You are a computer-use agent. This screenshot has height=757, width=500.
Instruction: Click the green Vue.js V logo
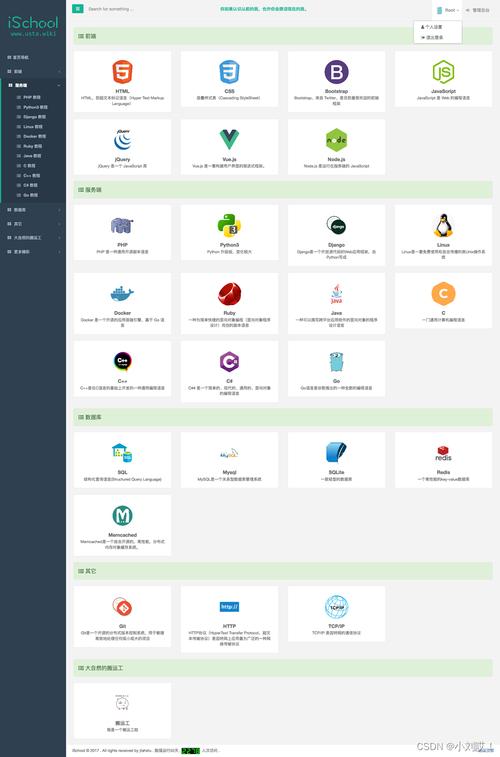pos(229,140)
